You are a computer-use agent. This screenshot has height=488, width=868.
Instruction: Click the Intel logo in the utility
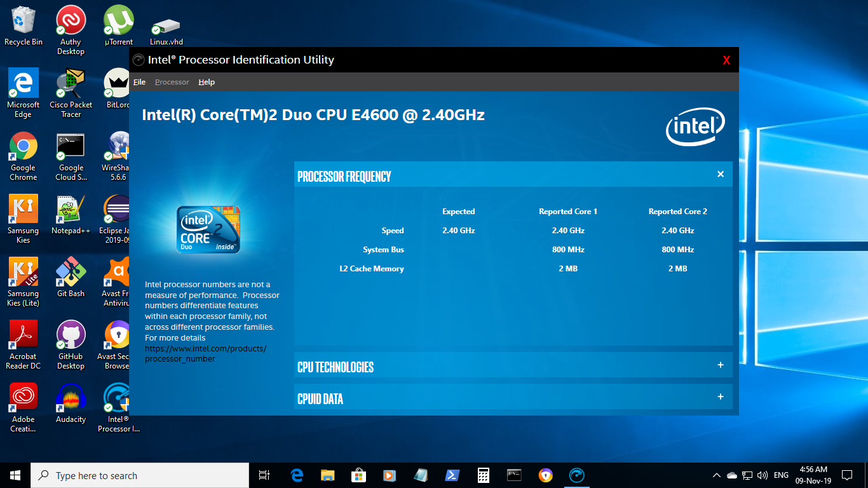tap(695, 126)
